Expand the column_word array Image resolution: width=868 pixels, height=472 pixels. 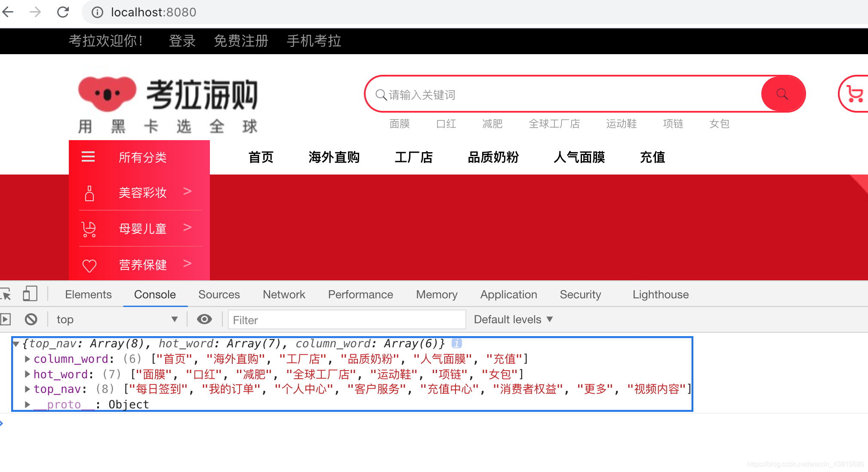click(27, 359)
